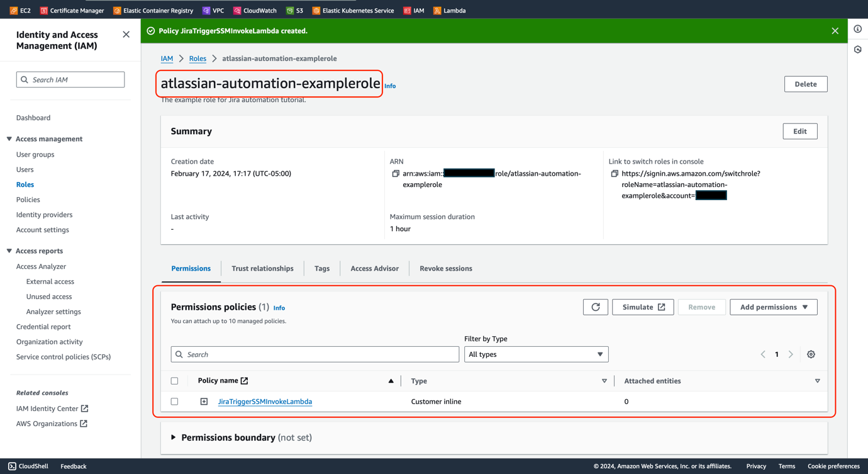Go to Roles breadcrumb link

(198, 59)
